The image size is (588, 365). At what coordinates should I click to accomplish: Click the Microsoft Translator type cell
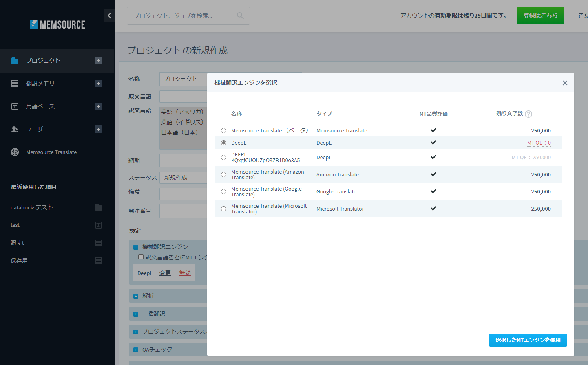click(340, 209)
